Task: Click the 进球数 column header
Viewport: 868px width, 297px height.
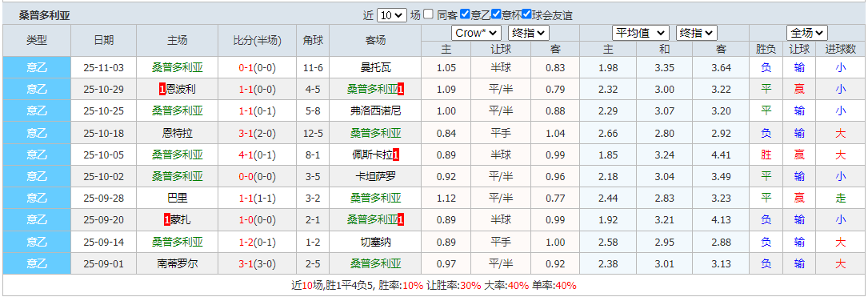Action: [840, 50]
